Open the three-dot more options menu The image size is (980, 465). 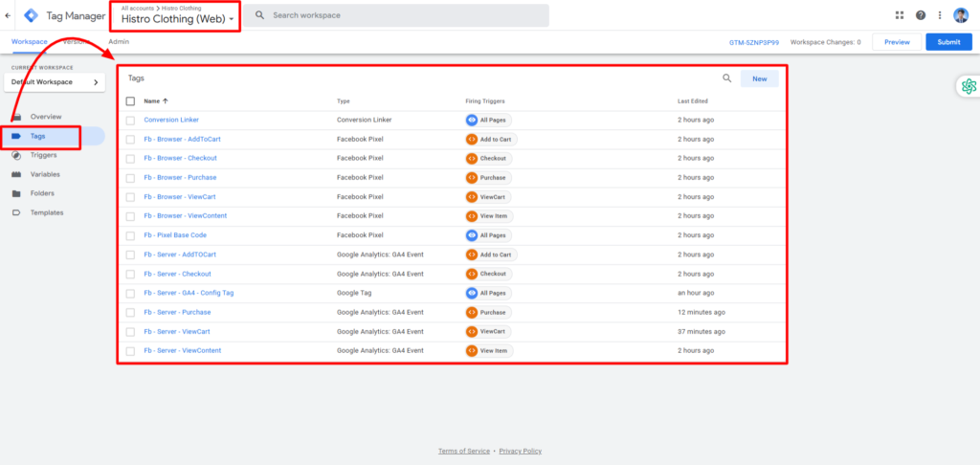940,15
